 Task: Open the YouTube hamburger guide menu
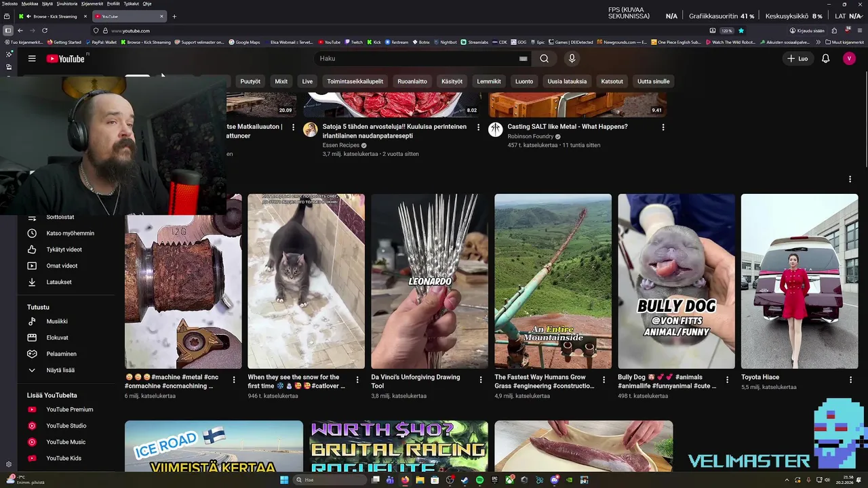(x=32, y=58)
